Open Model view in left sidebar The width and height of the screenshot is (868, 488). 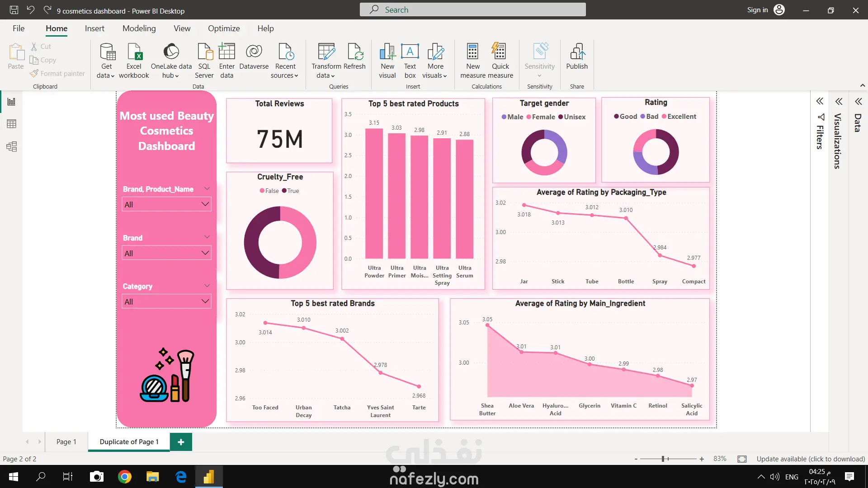pos(12,146)
